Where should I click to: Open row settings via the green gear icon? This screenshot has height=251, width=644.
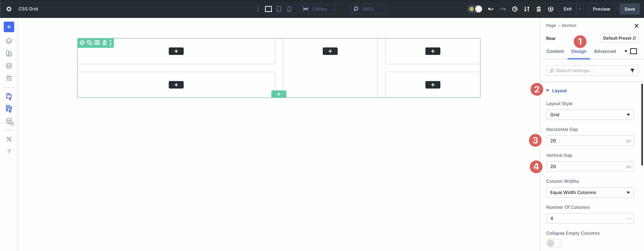pyautogui.click(x=82, y=43)
